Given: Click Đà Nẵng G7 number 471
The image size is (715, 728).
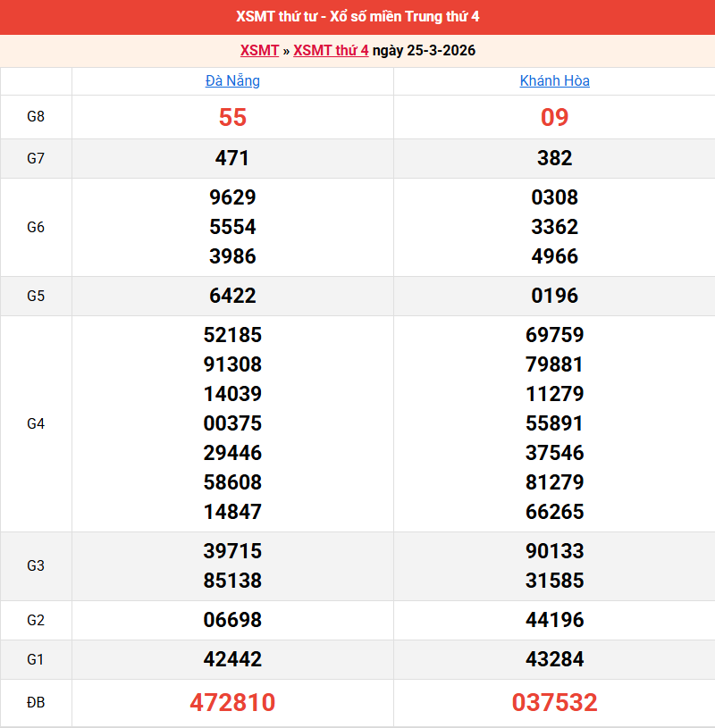Looking at the screenshot, I should 232,159.
